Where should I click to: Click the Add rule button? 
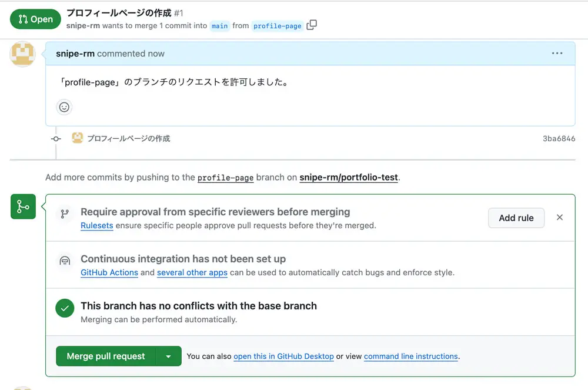tap(516, 218)
